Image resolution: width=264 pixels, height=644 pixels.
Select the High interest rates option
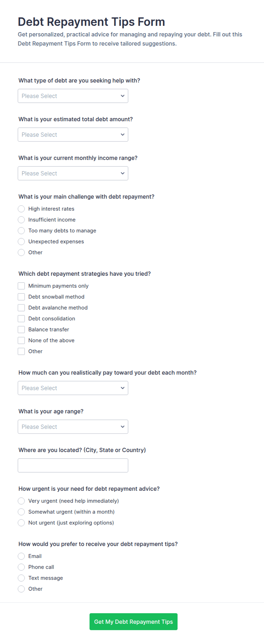coord(21,209)
